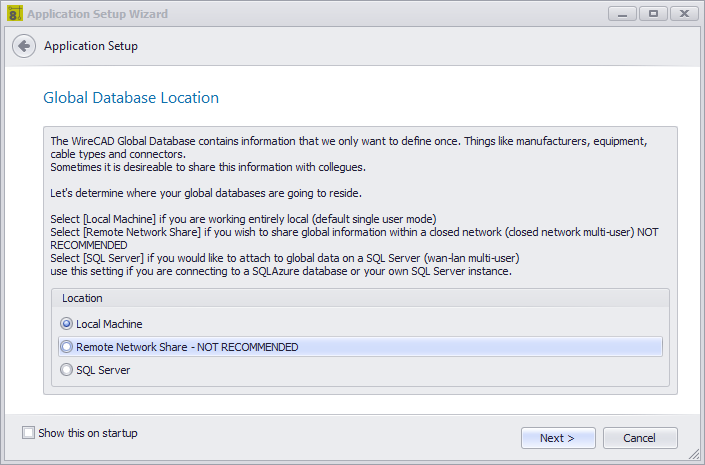
Task: Click the line "Let's determine where your global databases"
Action: [x=206, y=193]
